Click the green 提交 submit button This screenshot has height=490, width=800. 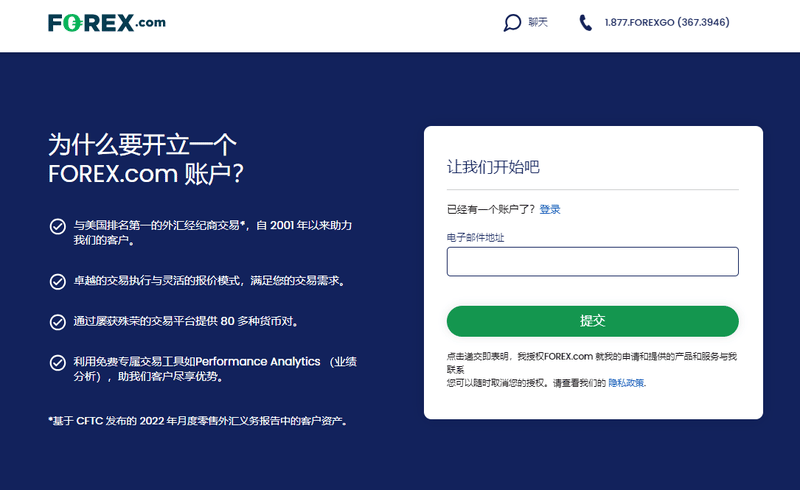tap(592, 321)
